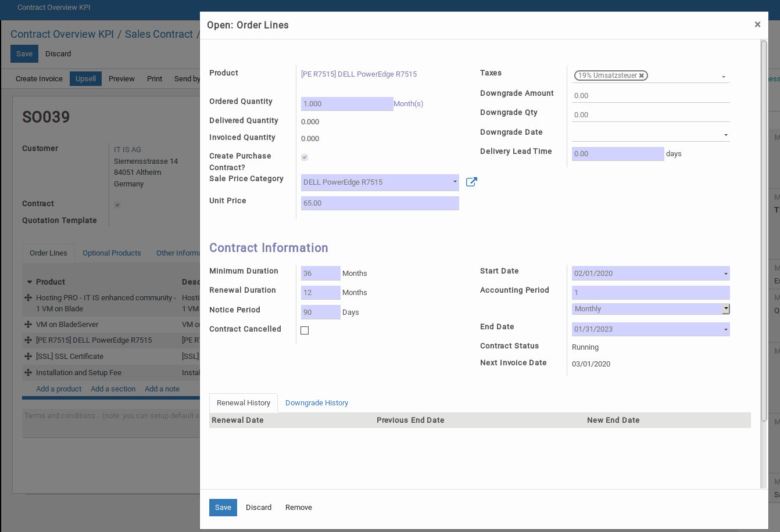Click the Upsell button
Viewport: 780px width, 532px height.
(x=85, y=79)
